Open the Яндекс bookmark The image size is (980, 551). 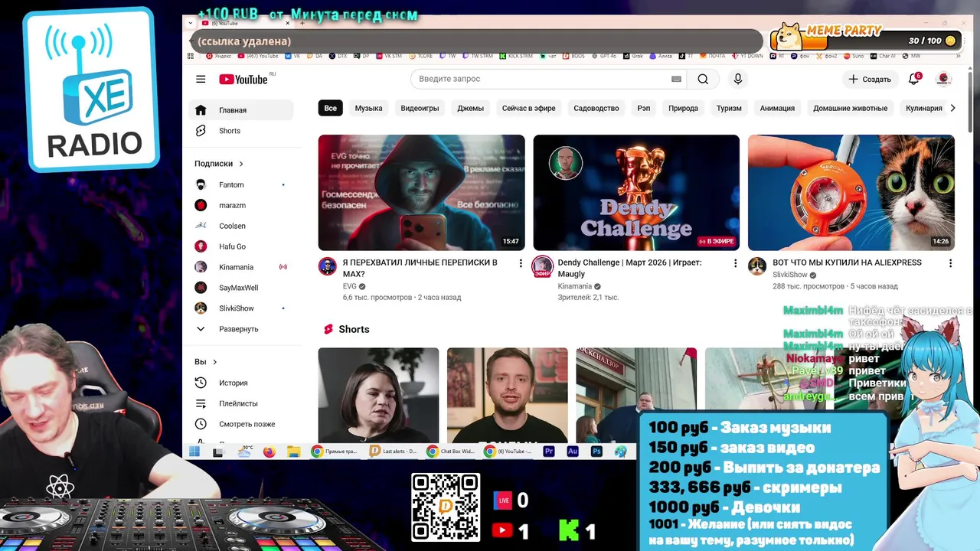pyautogui.click(x=218, y=56)
